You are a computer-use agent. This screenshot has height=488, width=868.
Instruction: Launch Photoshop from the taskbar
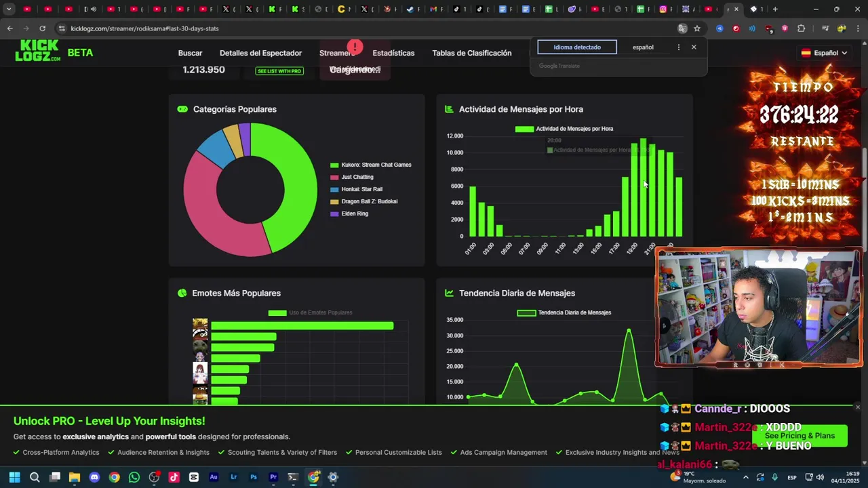[254, 477]
